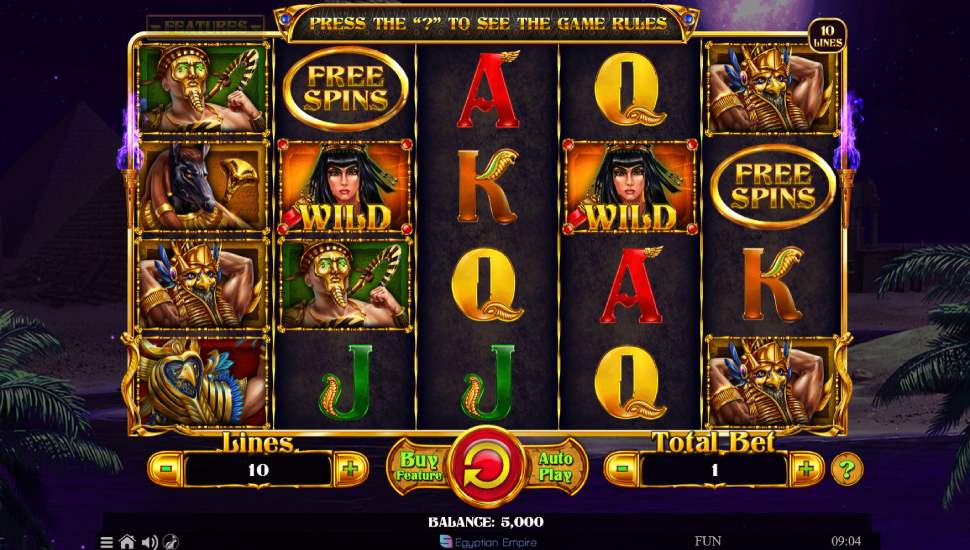Click the Cleopatra Wild symbol on reel four
Screen dimensions: 970x550
click(629, 187)
